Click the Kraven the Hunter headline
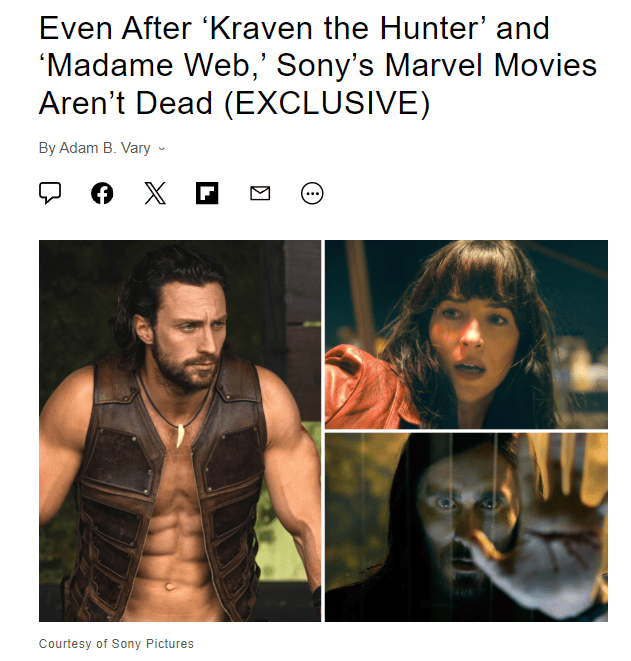 pos(317,65)
